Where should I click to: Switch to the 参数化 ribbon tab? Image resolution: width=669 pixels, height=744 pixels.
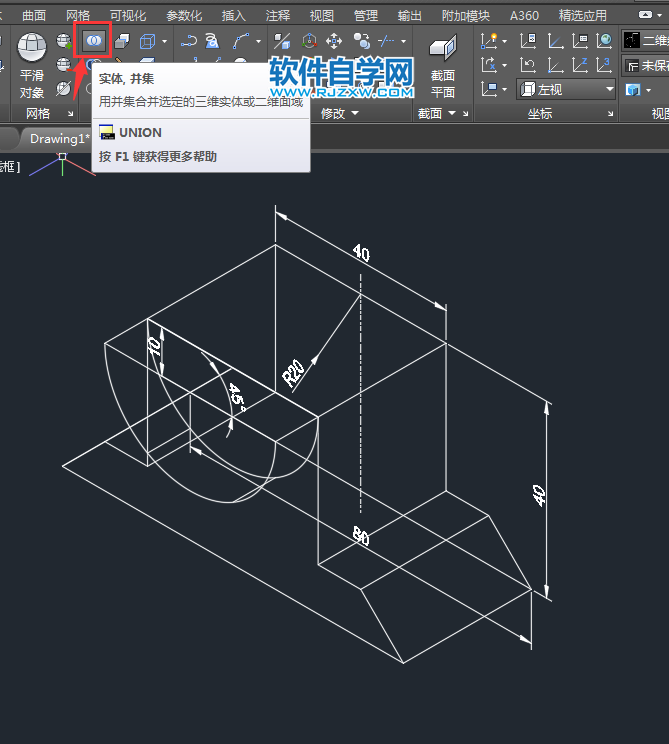tap(184, 16)
